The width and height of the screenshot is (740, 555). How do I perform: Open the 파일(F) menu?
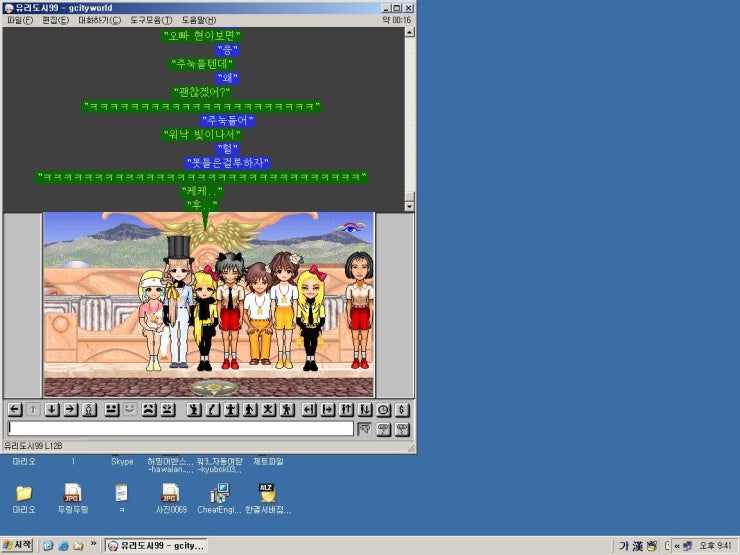[20, 20]
